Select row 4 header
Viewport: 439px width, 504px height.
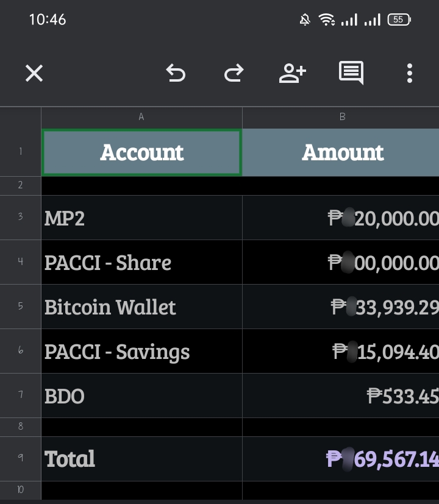pos(21,262)
